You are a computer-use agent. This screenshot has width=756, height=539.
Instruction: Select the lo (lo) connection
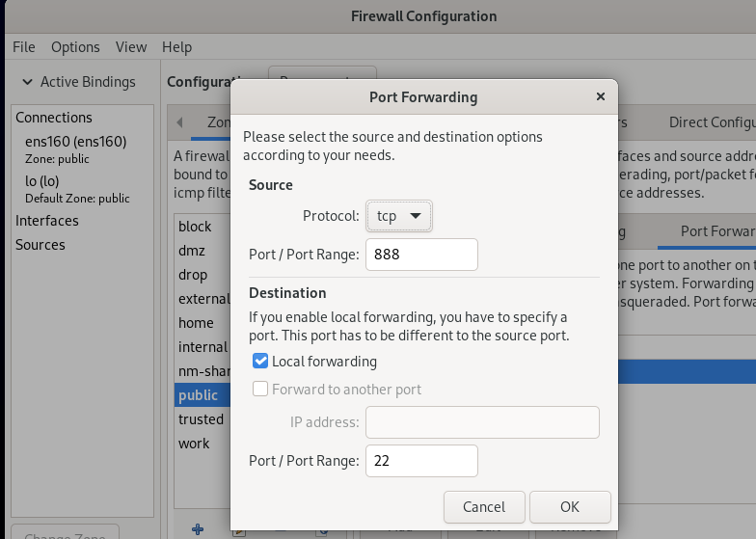coord(43,180)
